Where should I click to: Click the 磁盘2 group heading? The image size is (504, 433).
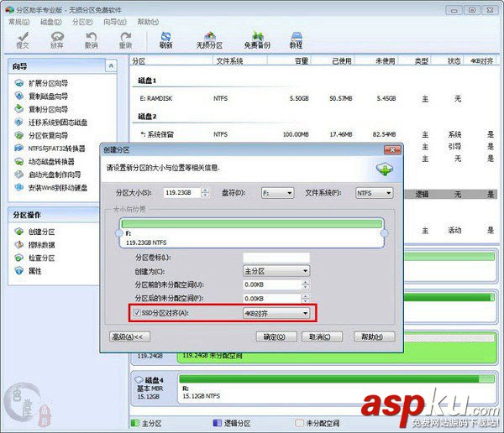[147, 117]
